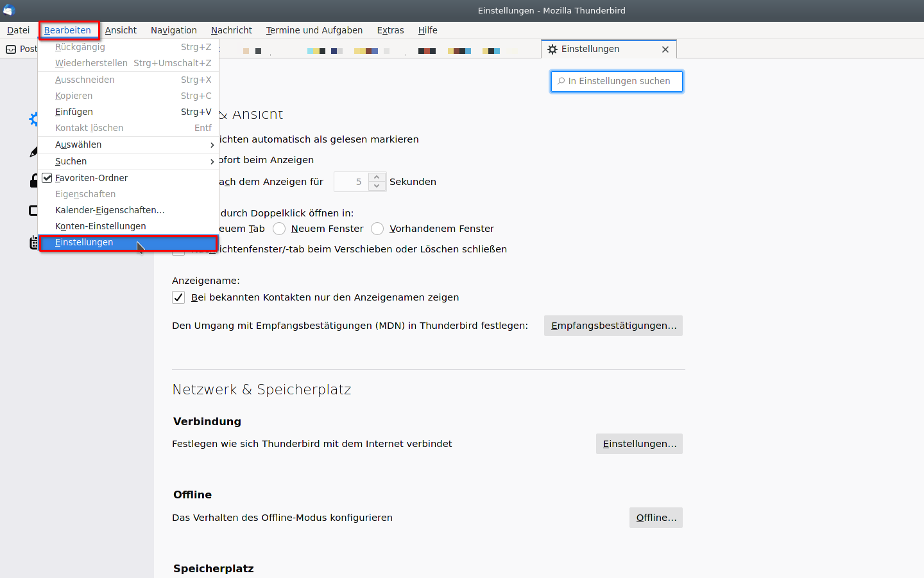Choose Konten-Einstellungen from the Bearbeiten menu
This screenshot has width=924, height=578.
[101, 226]
